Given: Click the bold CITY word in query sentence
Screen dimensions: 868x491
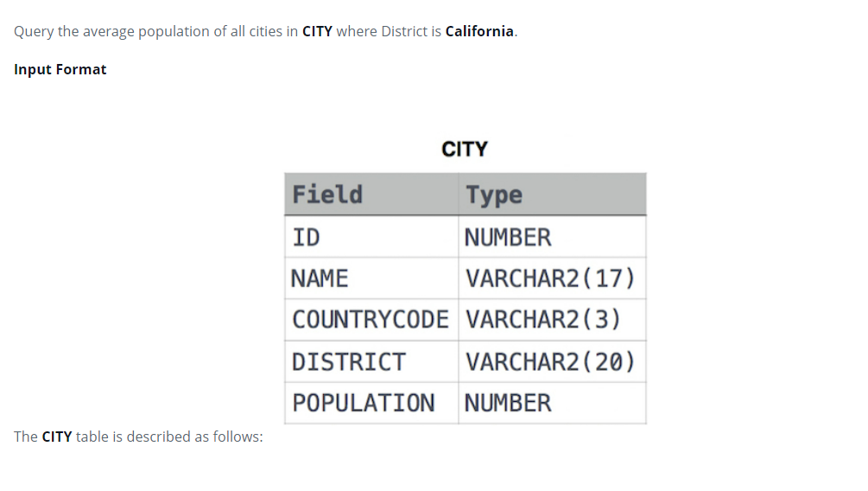Looking at the screenshot, I should [x=317, y=32].
